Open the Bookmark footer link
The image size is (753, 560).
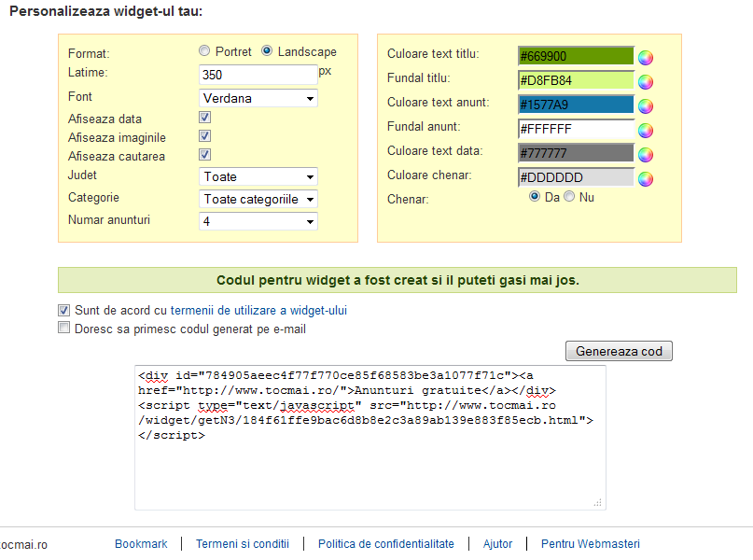[x=141, y=544]
